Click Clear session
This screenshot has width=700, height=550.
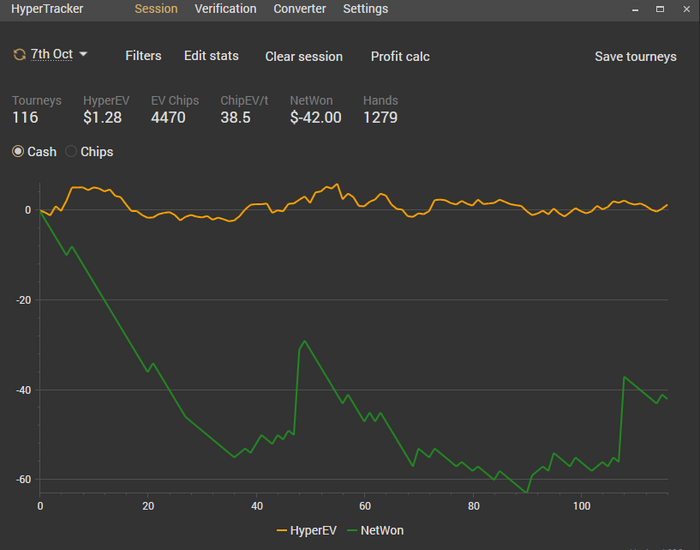click(x=304, y=57)
